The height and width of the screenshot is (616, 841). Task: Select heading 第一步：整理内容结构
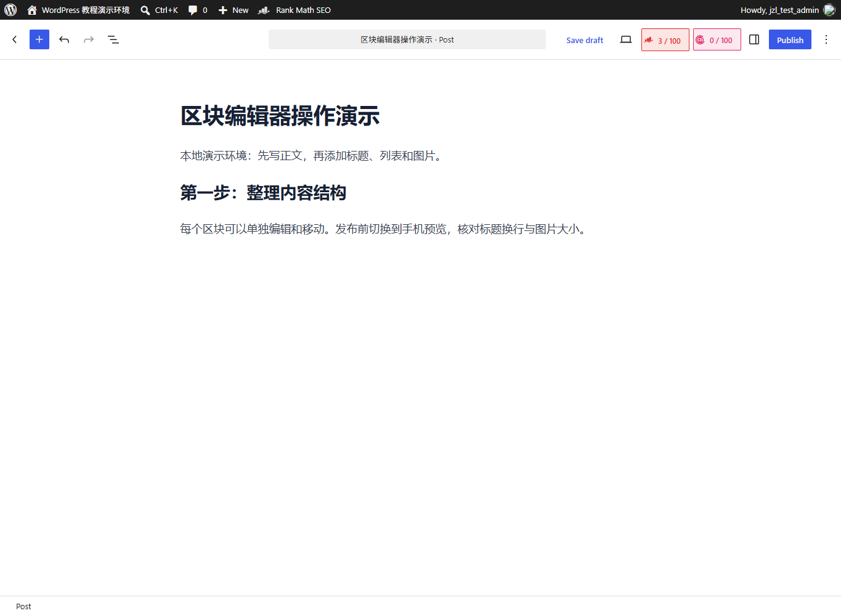pos(263,193)
